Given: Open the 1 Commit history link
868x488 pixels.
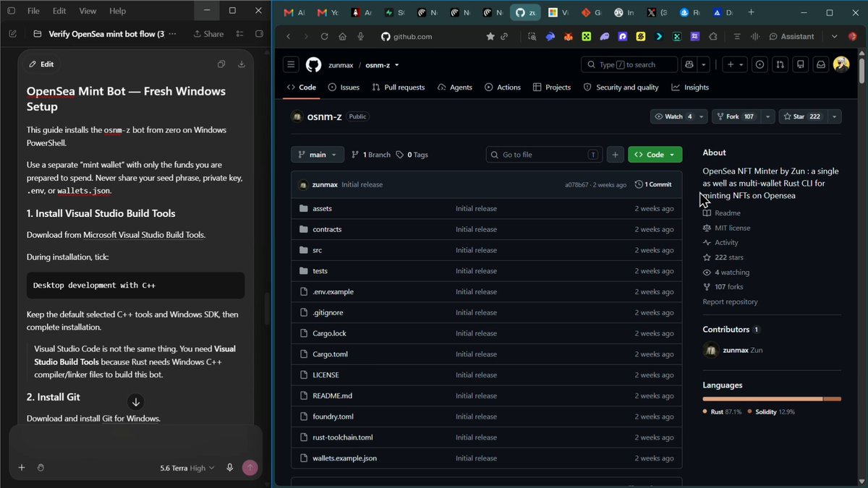Looking at the screenshot, I should click(x=653, y=184).
